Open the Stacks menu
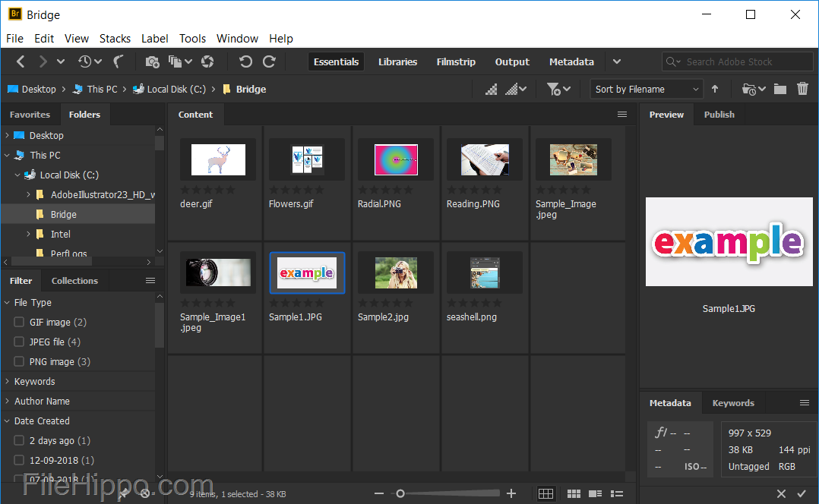 coord(115,38)
